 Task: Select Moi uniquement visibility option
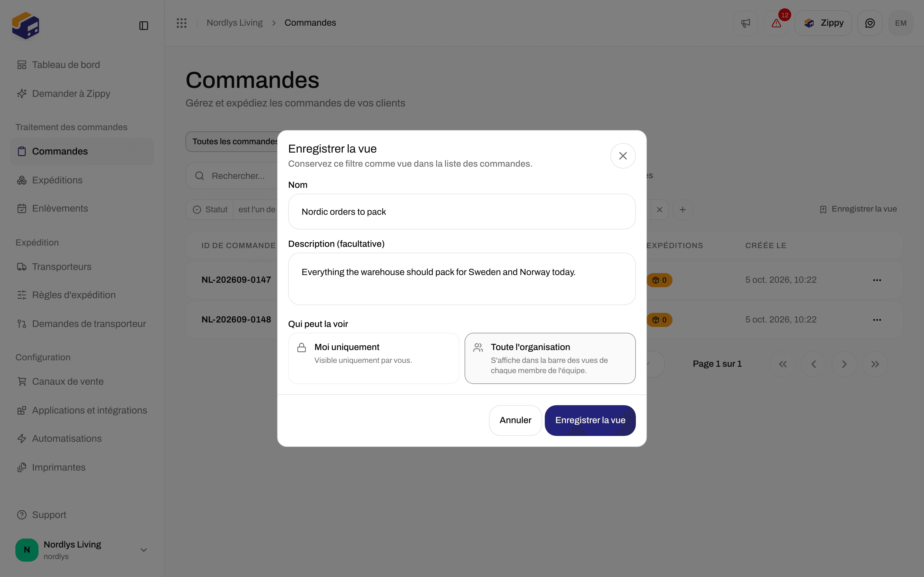(x=373, y=358)
